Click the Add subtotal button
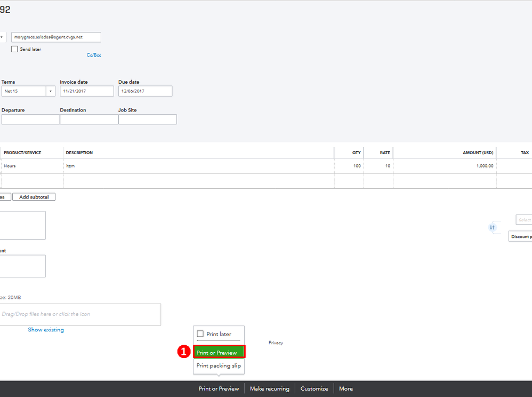This screenshot has width=532, height=397. 34,197
